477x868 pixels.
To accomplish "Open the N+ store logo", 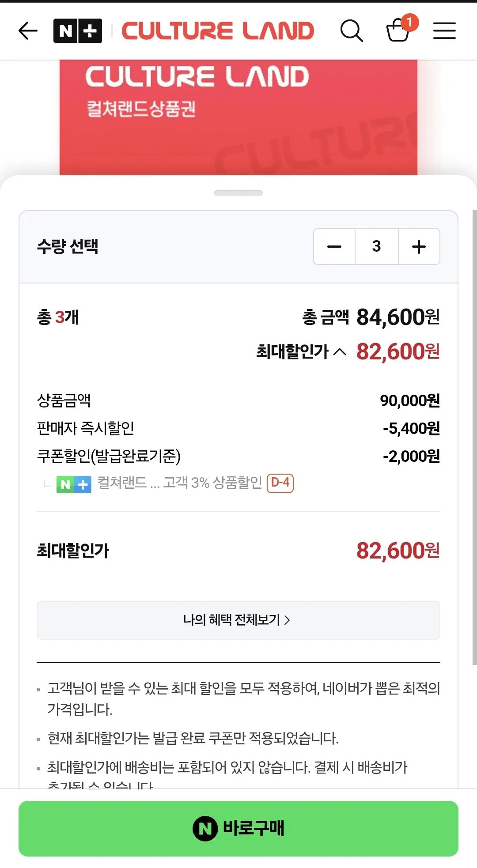I will tap(78, 31).
